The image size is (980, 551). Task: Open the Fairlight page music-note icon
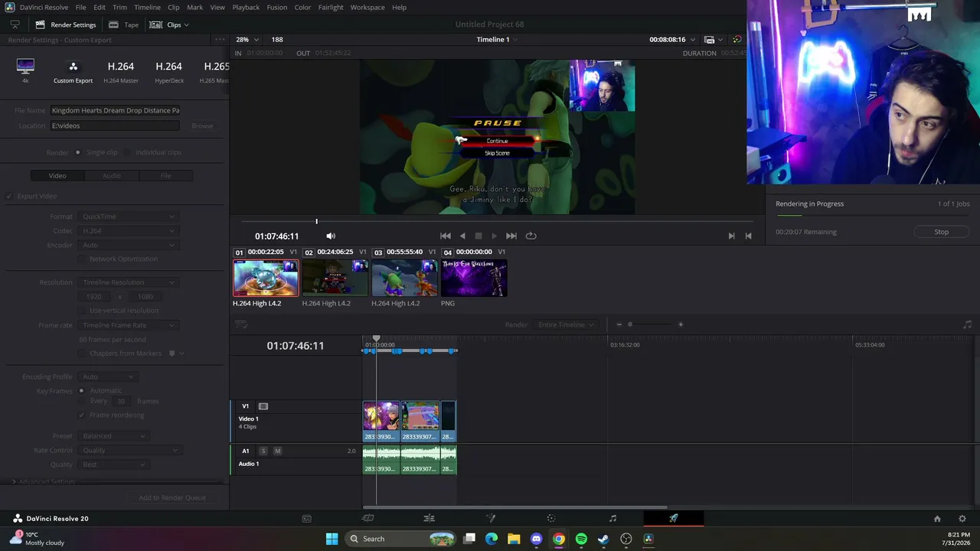[x=612, y=519]
